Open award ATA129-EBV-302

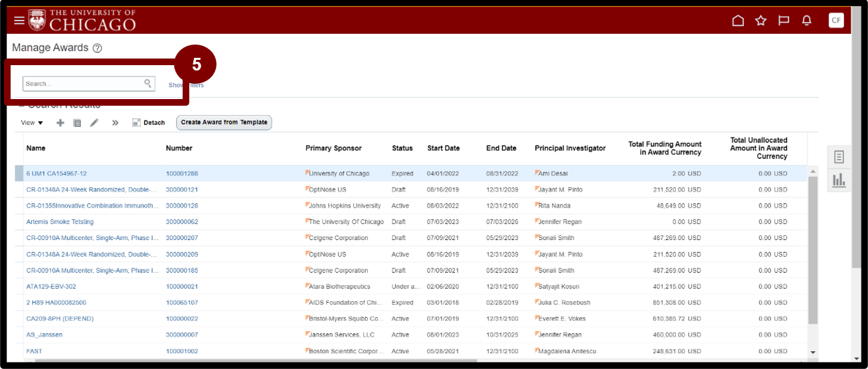click(x=51, y=287)
